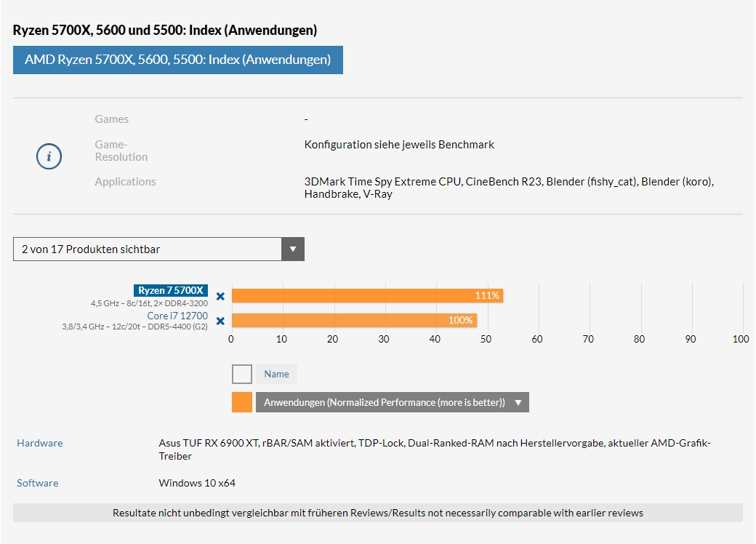
Task: Click the orange Anwendungen legend square
Action: point(241,401)
